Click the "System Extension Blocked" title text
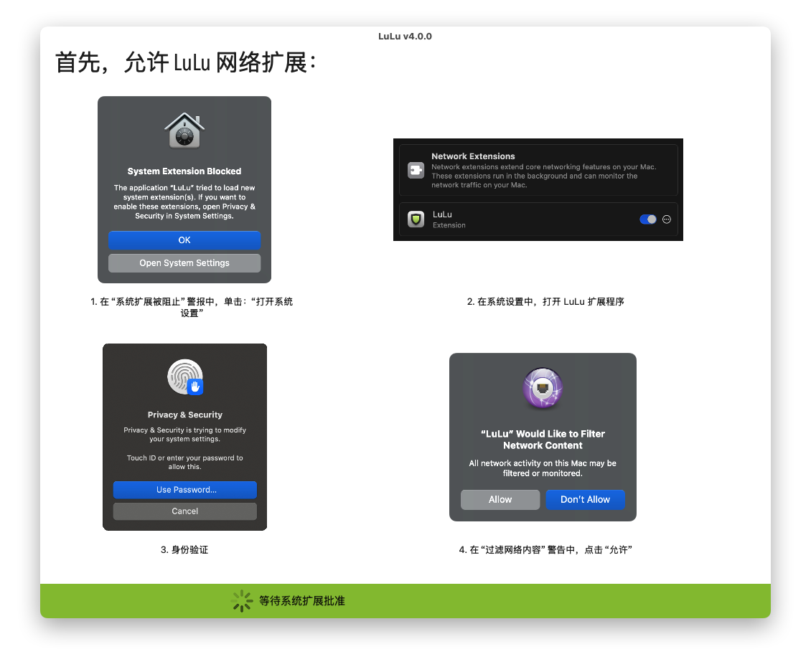 [184, 171]
